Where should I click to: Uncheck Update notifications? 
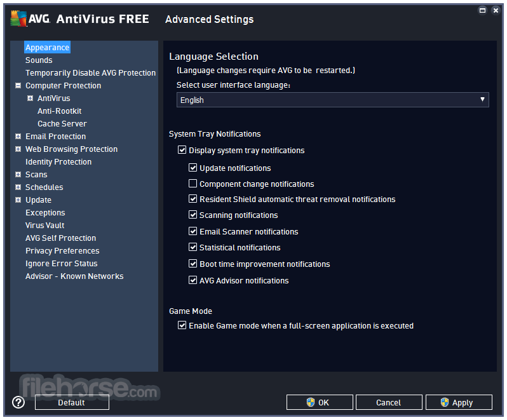click(x=193, y=168)
